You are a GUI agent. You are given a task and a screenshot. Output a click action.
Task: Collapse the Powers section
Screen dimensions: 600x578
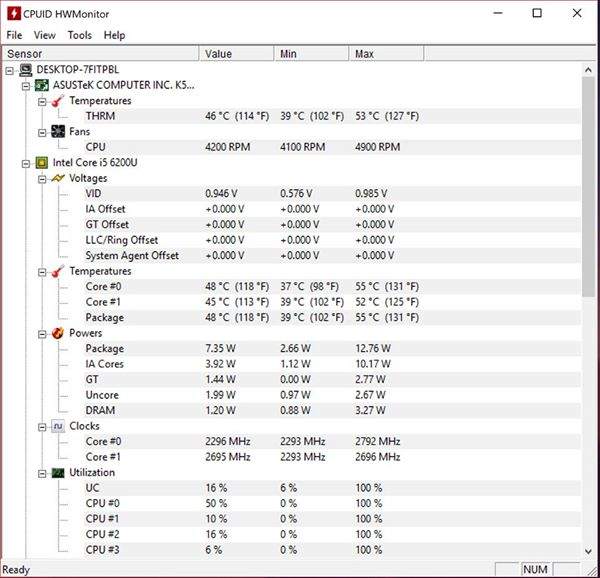pos(41,333)
